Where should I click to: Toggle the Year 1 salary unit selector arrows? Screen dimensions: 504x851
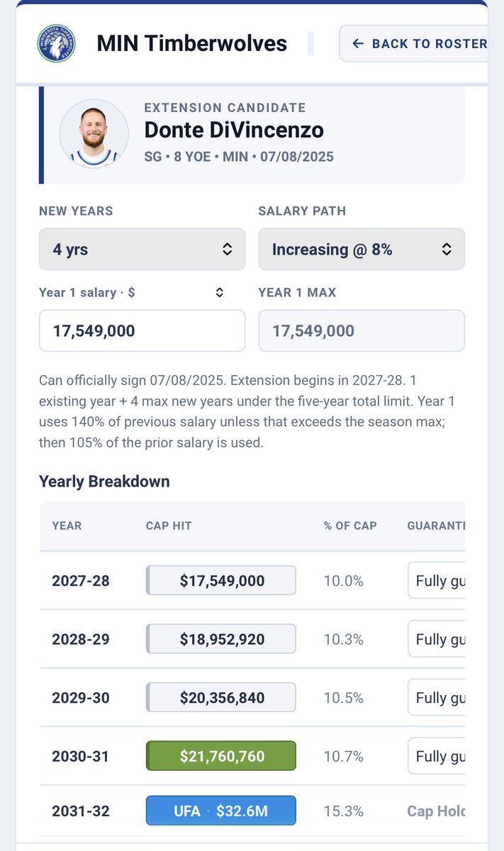point(220,292)
